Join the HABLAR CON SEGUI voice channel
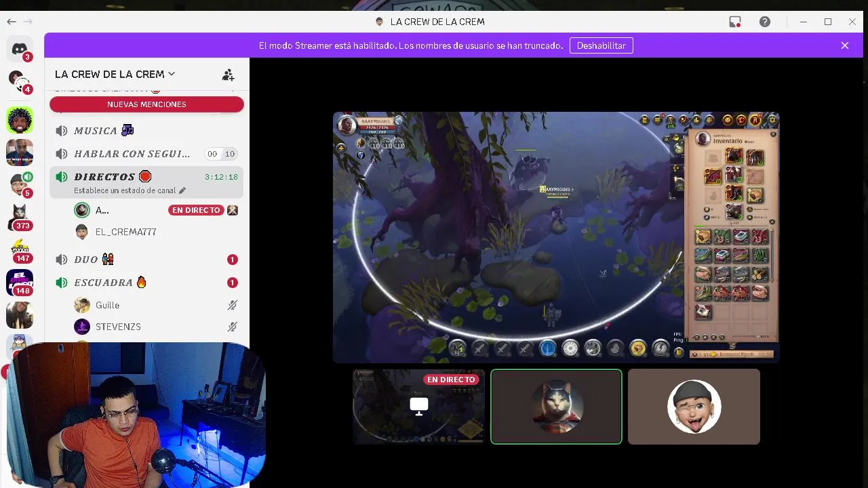Image resolution: width=868 pixels, height=488 pixels. 146,154
